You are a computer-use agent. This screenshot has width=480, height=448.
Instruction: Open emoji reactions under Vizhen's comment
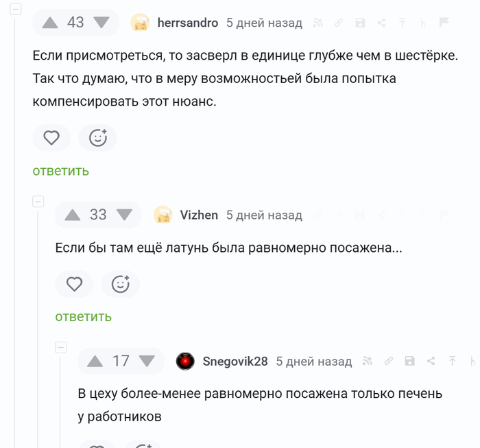click(x=120, y=284)
